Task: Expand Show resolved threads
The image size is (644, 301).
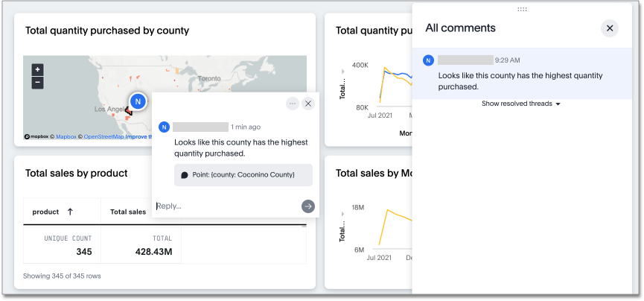Action: click(520, 104)
